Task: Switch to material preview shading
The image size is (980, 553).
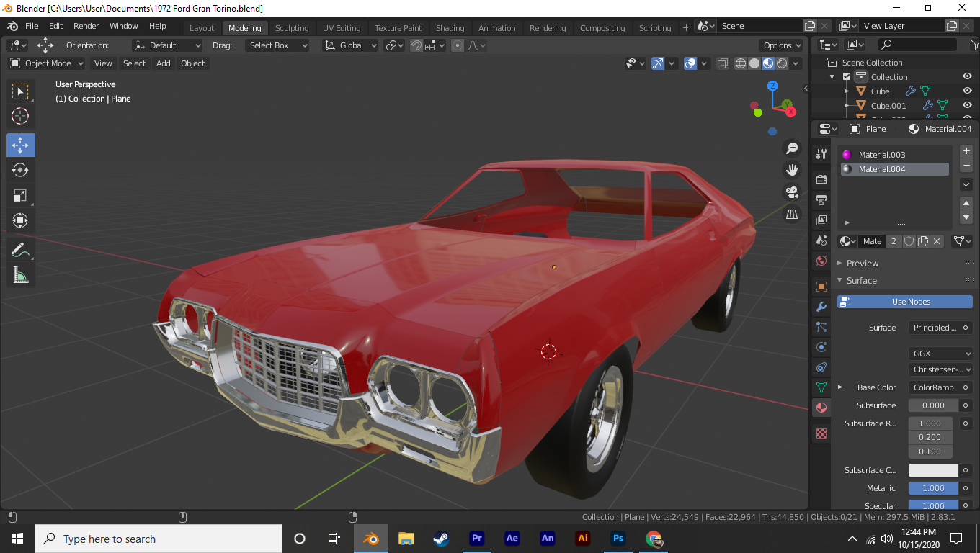Action: (768, 63)
